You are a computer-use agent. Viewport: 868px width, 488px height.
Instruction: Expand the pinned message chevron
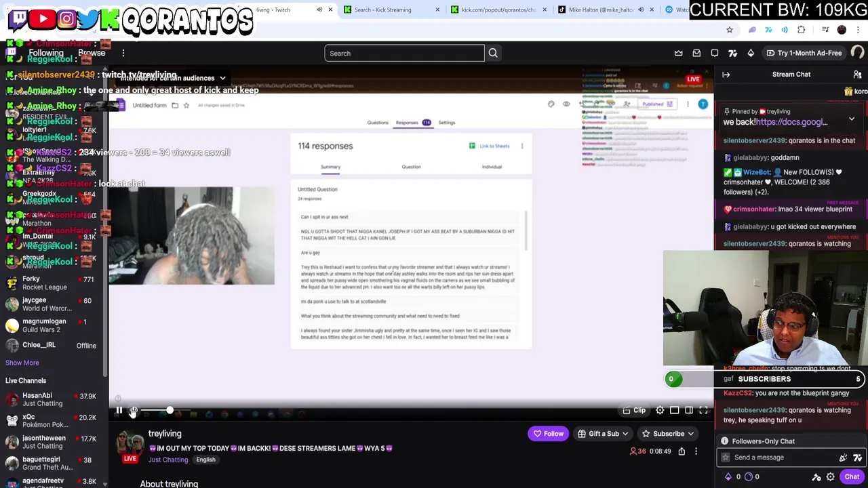852,119
